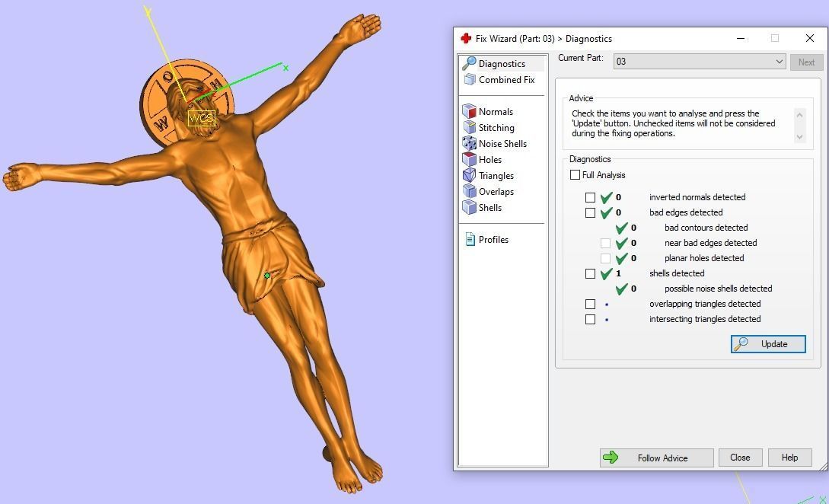Click 'possible noise shells detected' text
This screenshot has width=829, height=504.
718,289
